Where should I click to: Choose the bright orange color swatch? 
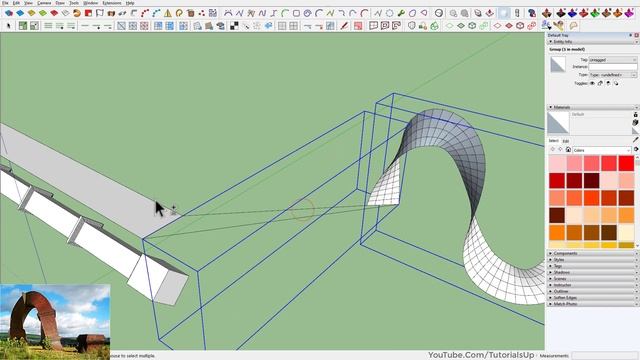pyautogui.click(x=557, y=233)
